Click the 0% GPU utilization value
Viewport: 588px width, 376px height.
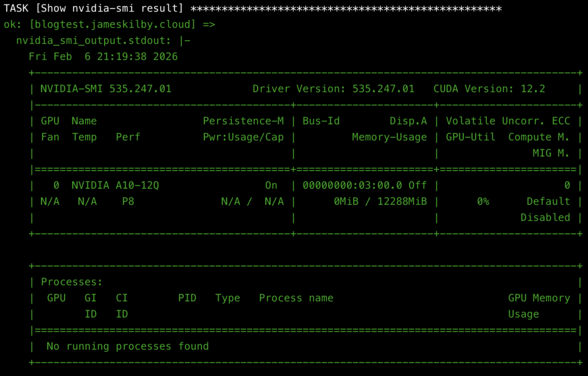point(483,202)
